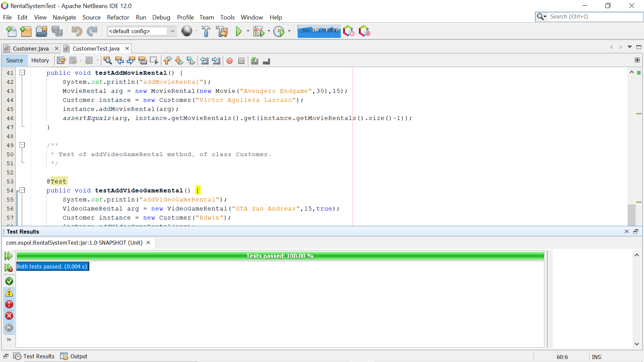644x362 pixels.
Task: Create a new file using the New File icon
Action: [x=11, y=31]
